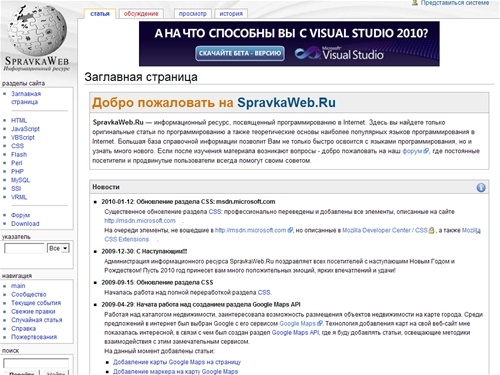Open the Flash section link
The width and height of the screenshot is (500, 375).
[19, 154]
